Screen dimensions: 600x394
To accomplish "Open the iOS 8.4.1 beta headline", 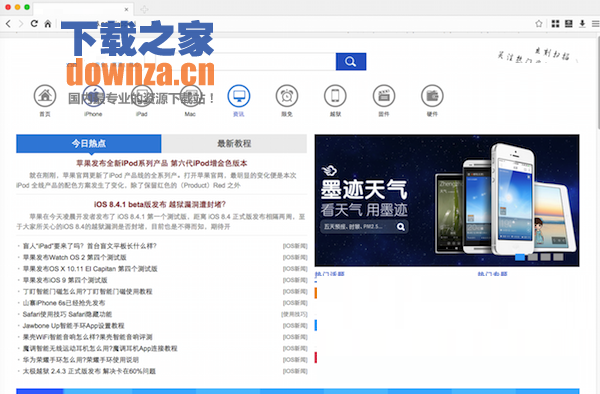I will (160, 204).
